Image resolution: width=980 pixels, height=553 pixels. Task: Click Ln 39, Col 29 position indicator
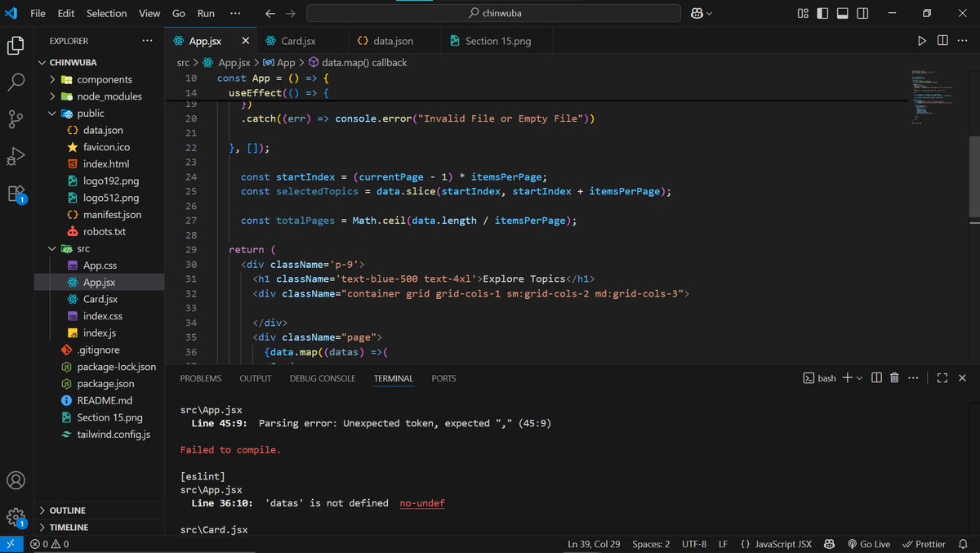pyautogui.click(x=595, y=544)
